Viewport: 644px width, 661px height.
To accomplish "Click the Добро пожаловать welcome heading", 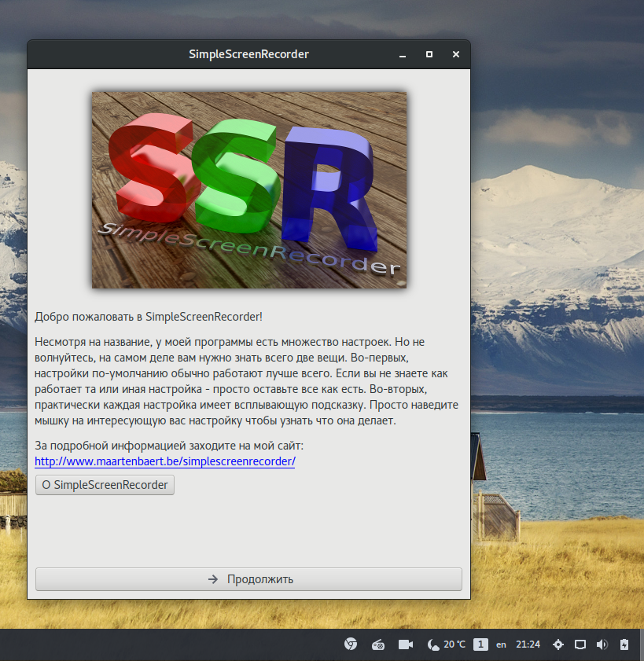I will (149, 317).
